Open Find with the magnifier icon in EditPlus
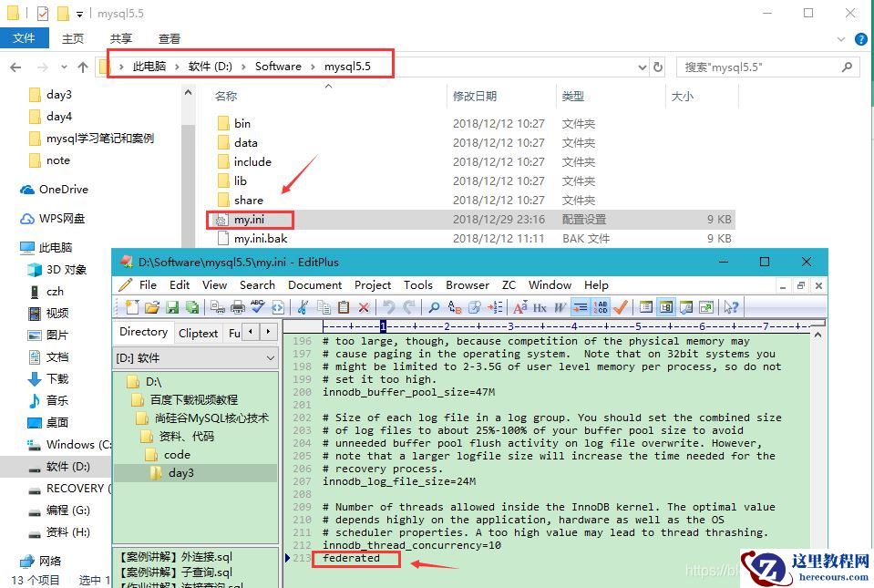This screenshot has height=588, width=874. click(x=434, y=307)
